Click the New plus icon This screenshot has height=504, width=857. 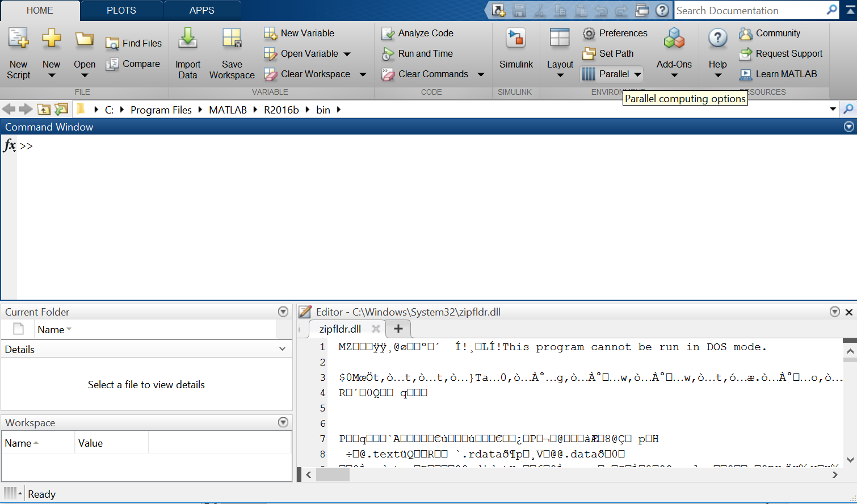click(51, 39)
